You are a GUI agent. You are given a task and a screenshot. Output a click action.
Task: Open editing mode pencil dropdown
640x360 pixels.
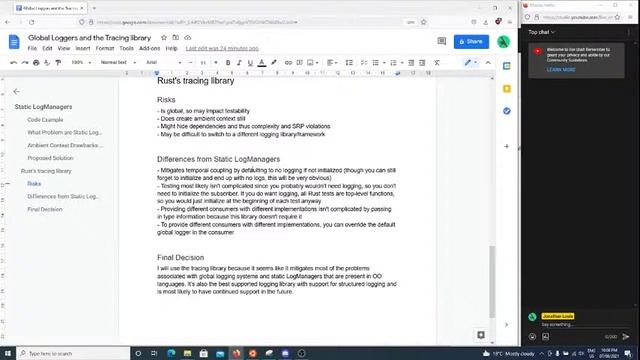click(x=470, y=62)
